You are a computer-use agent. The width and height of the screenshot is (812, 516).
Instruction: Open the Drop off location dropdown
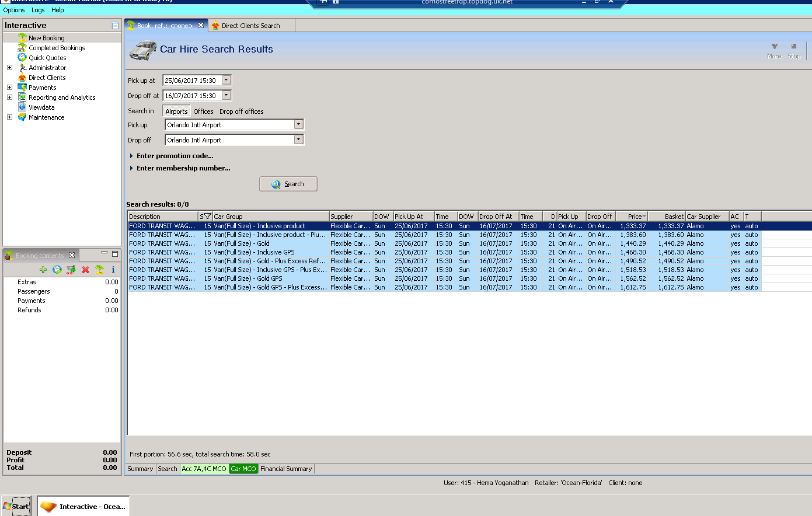299,140
